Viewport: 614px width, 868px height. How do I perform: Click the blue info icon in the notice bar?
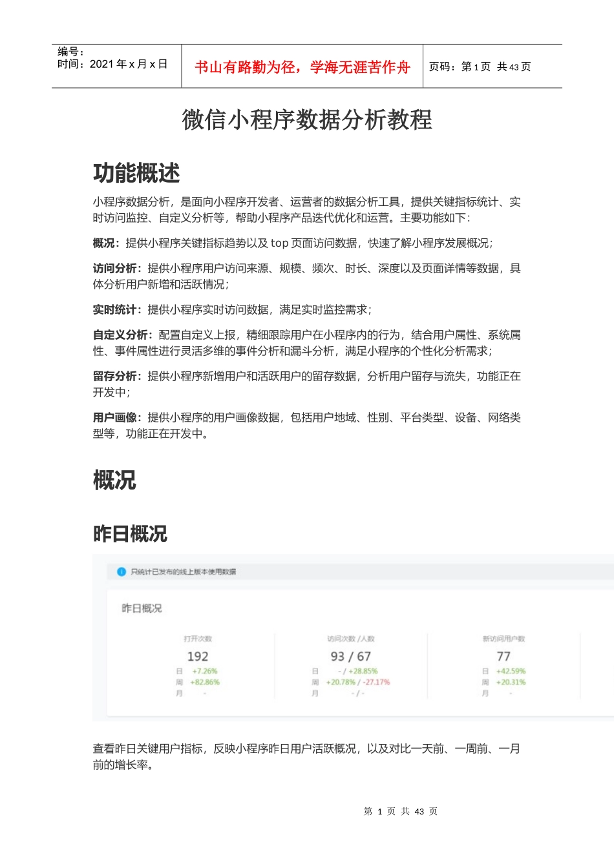[122, 572]
